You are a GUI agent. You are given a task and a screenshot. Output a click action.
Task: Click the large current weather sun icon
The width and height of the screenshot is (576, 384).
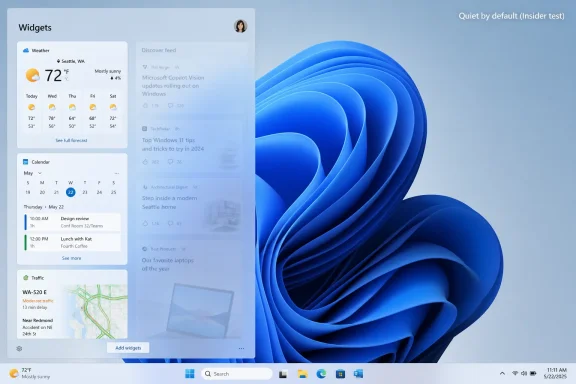click(x=33, y=75)
